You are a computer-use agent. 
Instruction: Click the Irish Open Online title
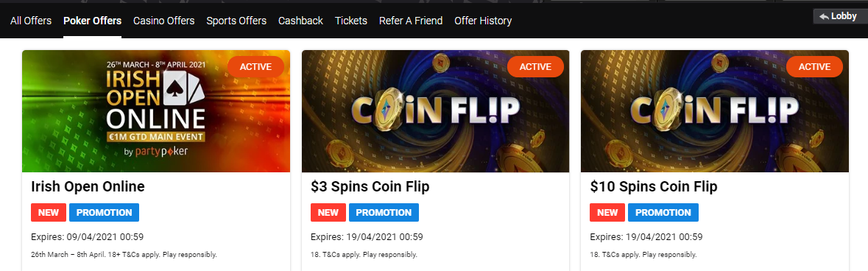coord(88,187)
